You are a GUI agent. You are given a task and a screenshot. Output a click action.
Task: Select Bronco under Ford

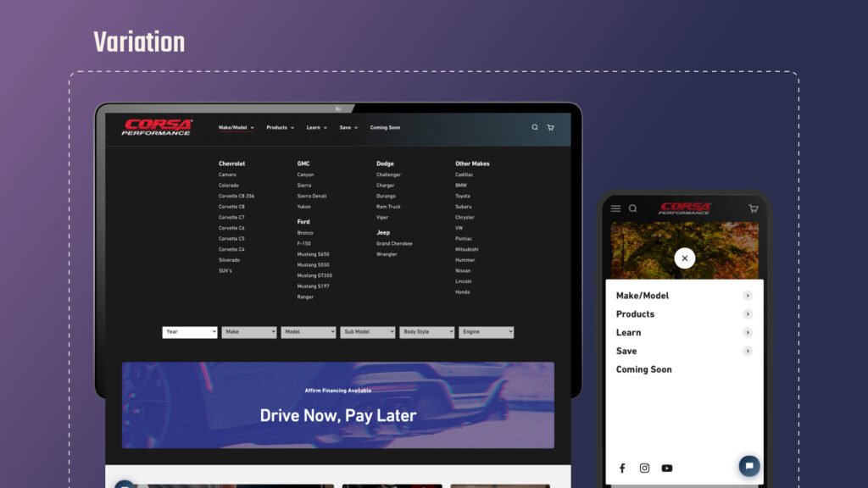[x=305, y=233]
